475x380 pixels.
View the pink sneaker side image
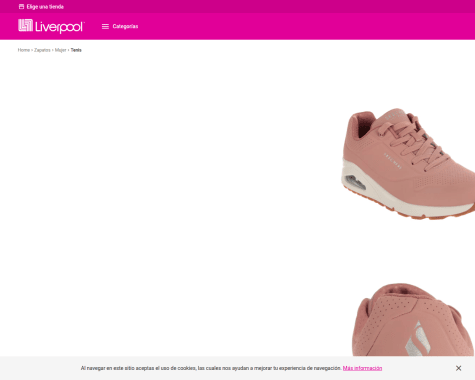click(408, 163)
